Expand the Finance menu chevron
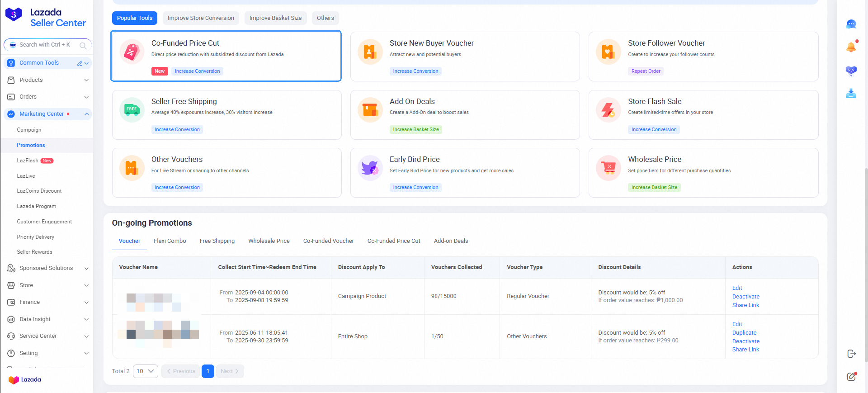 point(86,302)
